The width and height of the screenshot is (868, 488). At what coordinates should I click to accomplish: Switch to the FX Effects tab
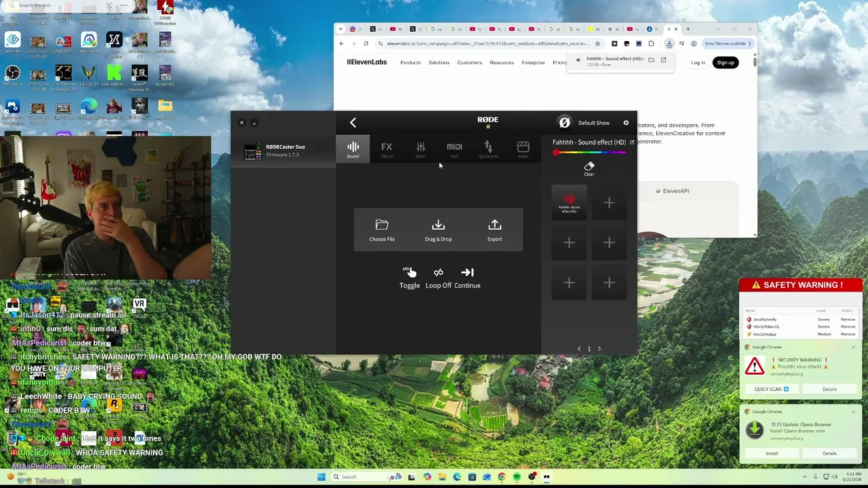[x=387, y=150]
